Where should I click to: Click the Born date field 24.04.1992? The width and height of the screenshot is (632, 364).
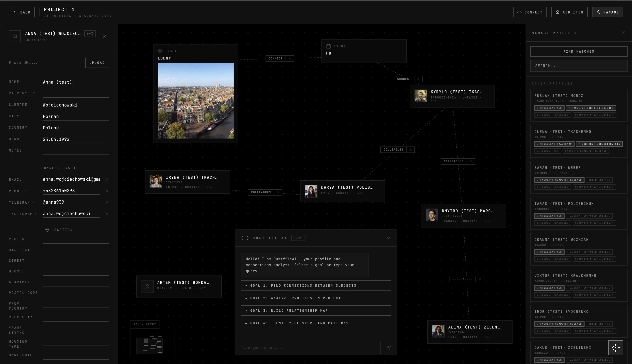(x=76, y=139)
